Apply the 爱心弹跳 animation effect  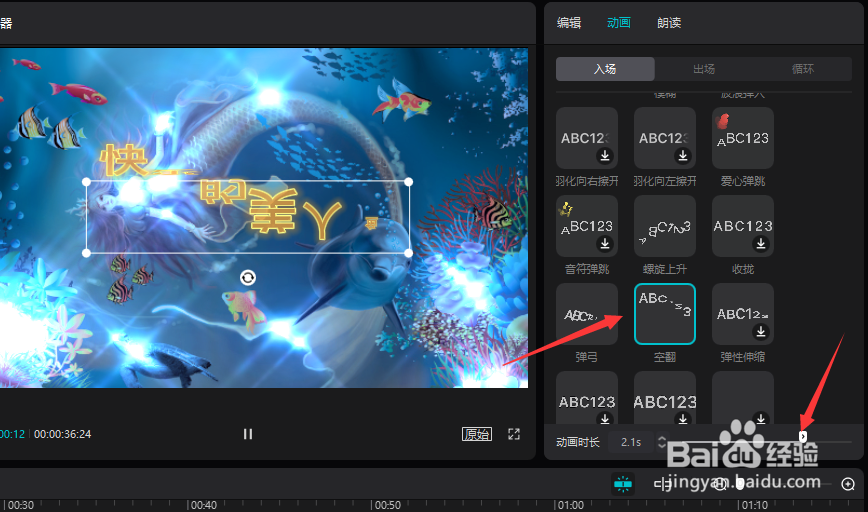click(x=743, y=138)
